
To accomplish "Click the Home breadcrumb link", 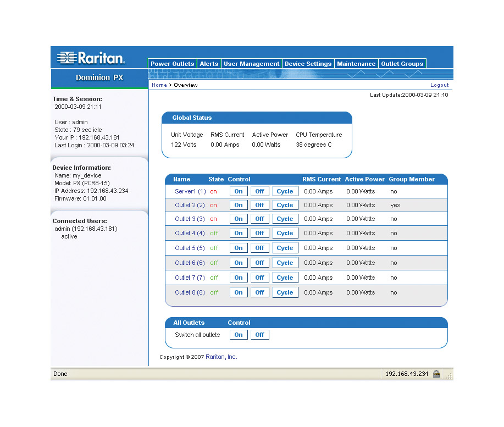I will coord(159,85).
